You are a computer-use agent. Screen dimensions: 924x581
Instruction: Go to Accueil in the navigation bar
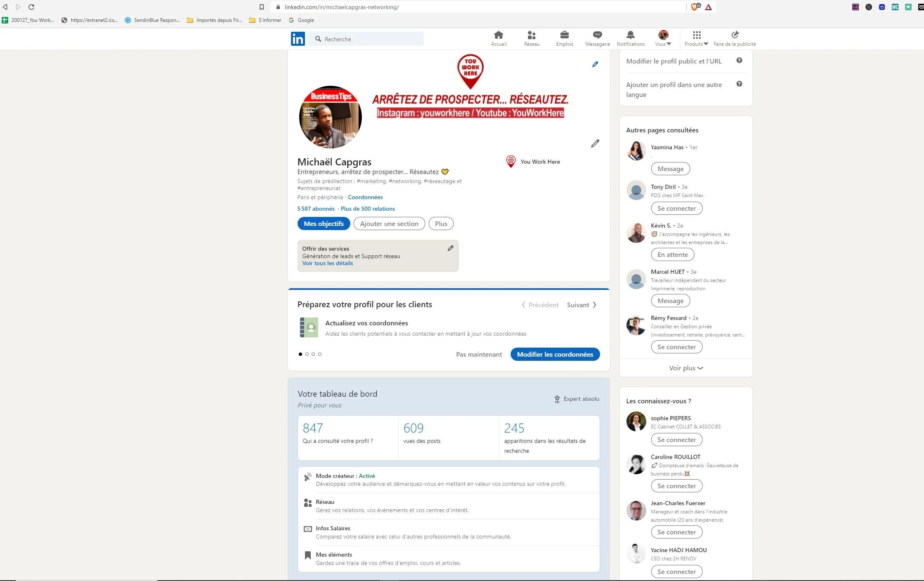498,38
